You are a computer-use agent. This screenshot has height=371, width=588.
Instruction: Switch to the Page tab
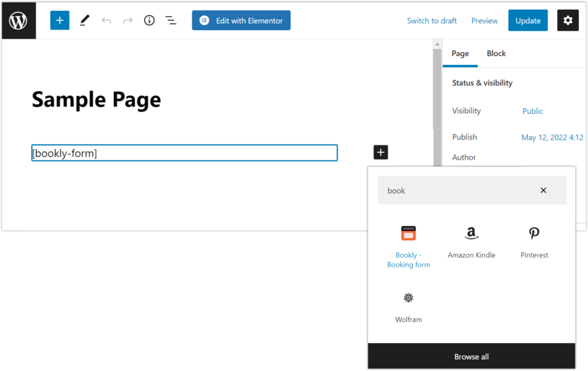(x=460, y=54)
